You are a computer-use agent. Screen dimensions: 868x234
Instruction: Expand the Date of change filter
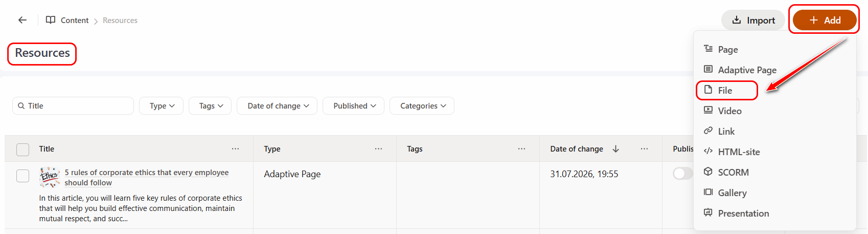click(277, 106)
